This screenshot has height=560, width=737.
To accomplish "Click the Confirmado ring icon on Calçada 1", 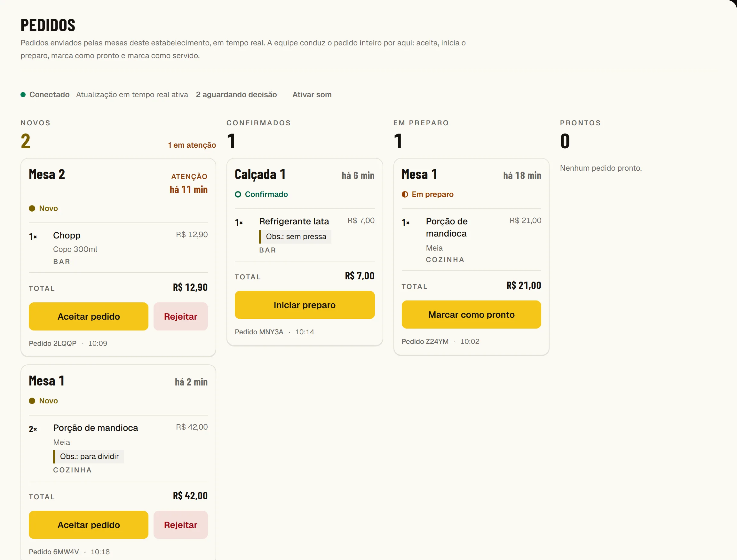I will point(238,194).
